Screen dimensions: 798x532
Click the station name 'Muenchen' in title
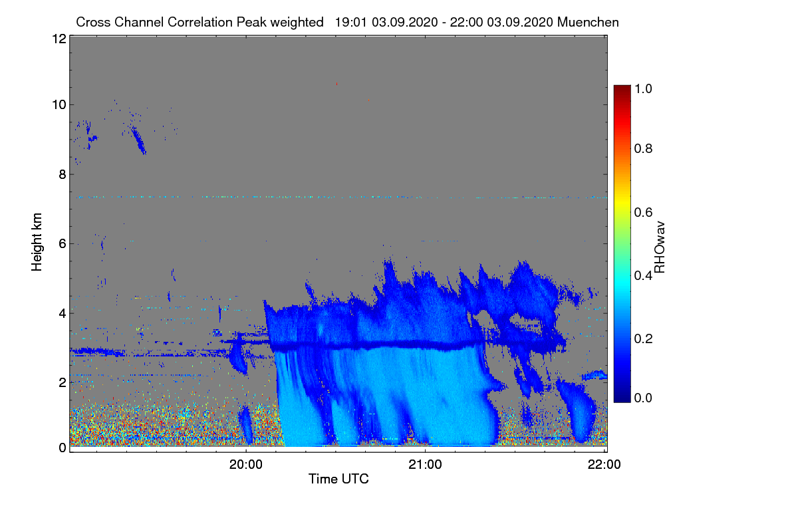(589, 22)
